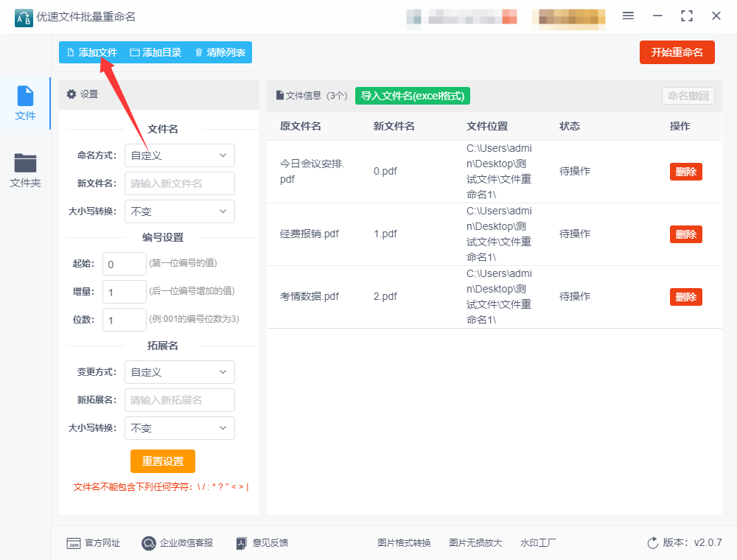Image resolution: width=737 pixels, height=560 pixels.
Task: Open 图片格式转换 link
Action: 404,543
